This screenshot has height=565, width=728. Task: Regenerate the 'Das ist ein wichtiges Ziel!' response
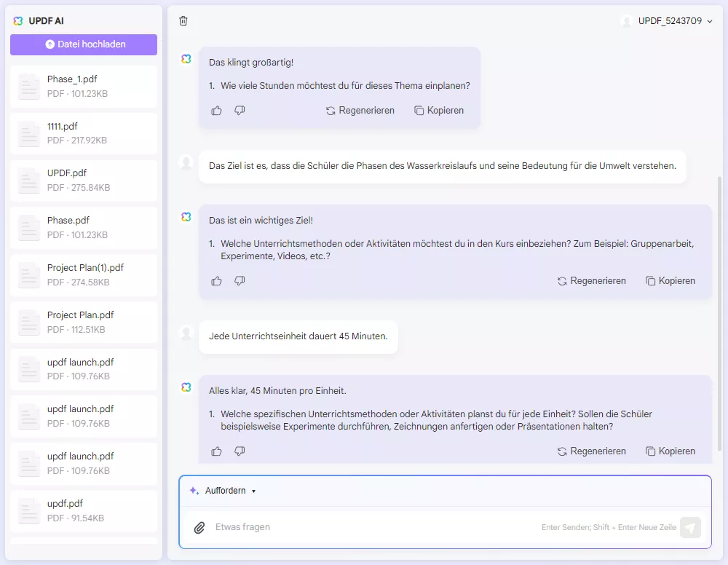[591, 281]
